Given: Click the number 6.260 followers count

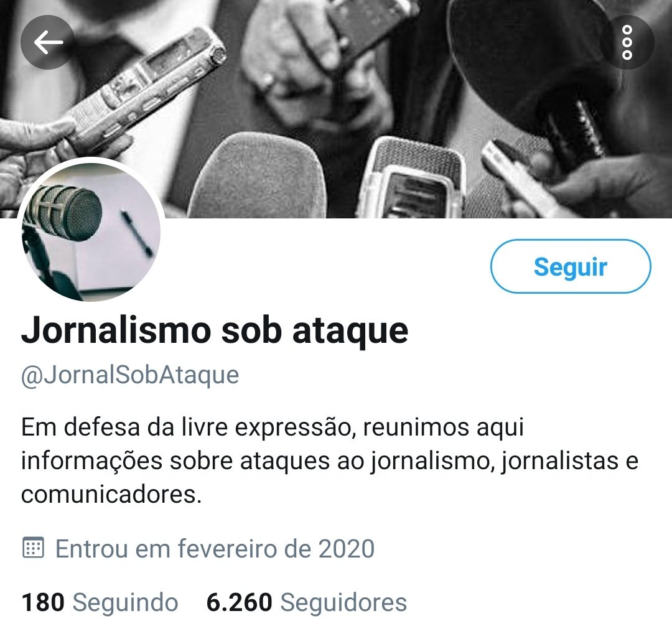Looking at the screenshot, I should coord(239,602).
